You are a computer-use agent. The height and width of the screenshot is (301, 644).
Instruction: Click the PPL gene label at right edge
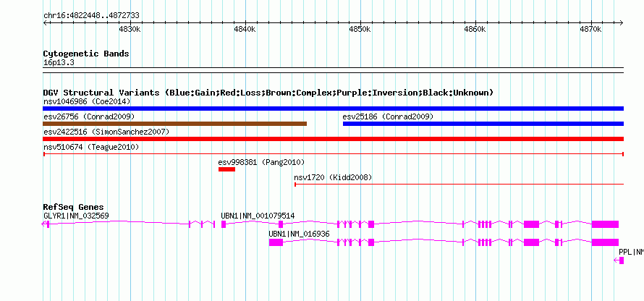[x=631, y=252]
